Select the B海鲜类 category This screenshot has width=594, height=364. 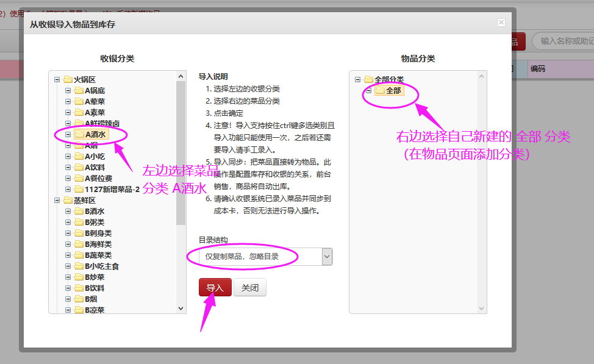click(98, 244)
